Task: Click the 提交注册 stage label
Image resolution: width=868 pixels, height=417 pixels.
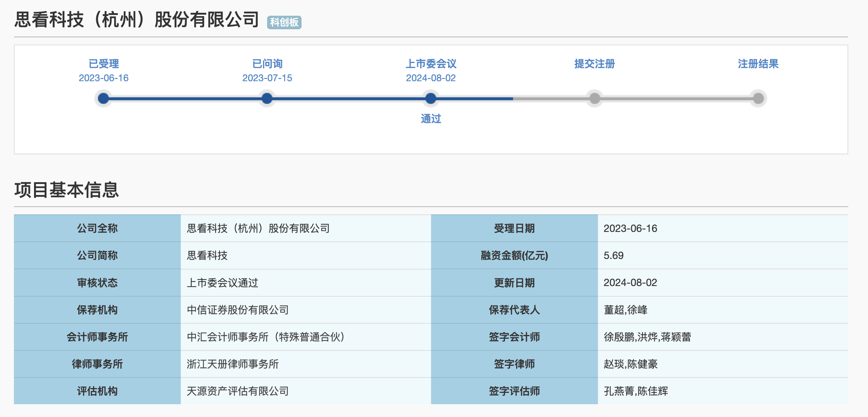Action: tap(595, 64)
